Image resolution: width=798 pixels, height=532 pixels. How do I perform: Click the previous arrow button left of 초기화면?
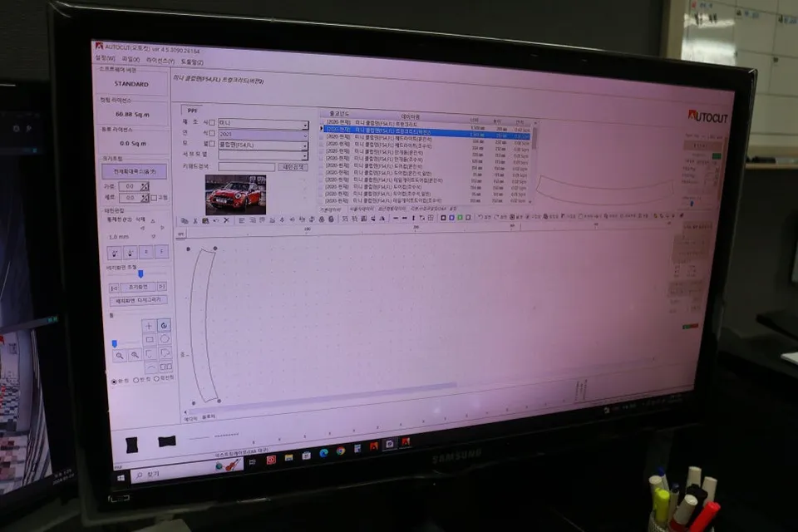point(114,288)
